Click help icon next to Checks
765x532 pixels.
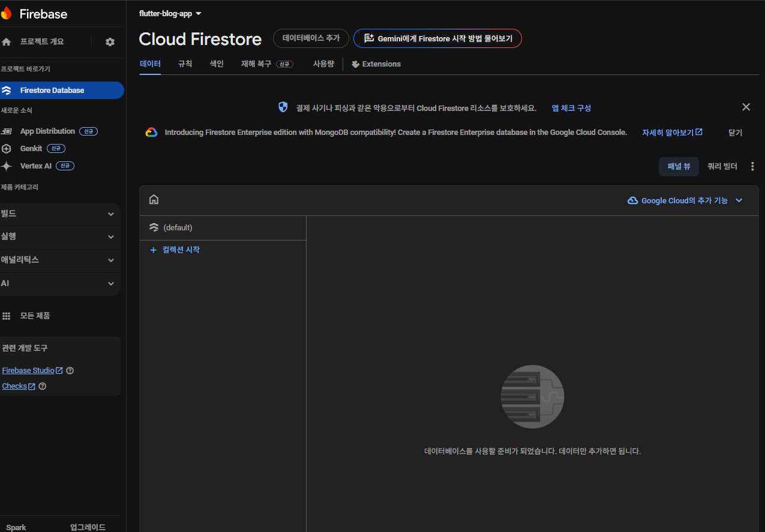click(x=43, y=386)
